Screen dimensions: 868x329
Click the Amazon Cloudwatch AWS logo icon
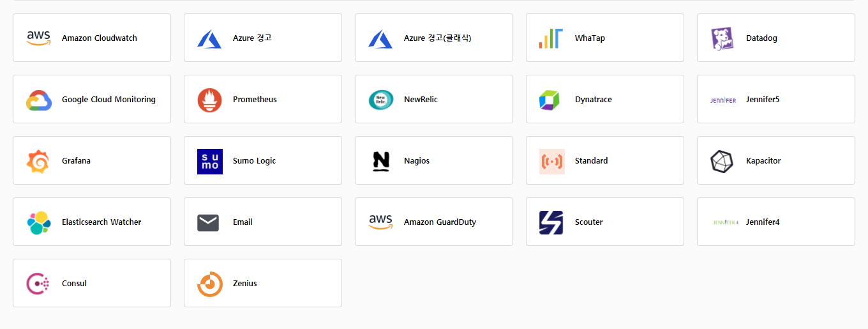[38, 38]
